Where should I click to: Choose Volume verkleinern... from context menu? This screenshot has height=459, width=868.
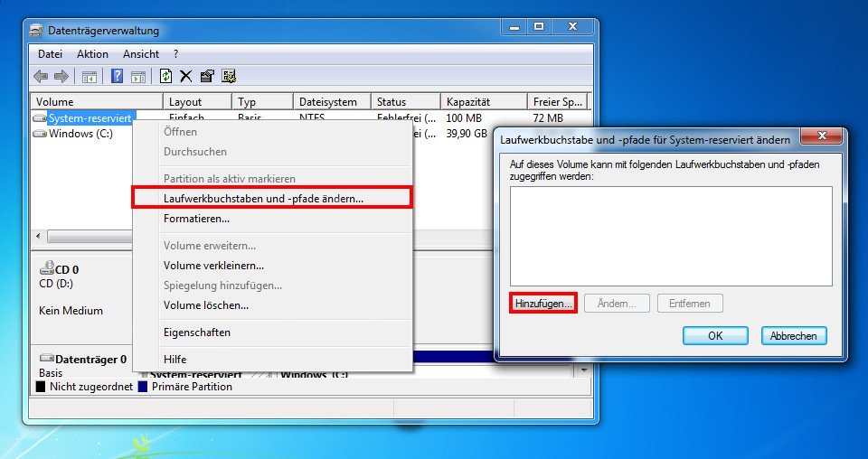pyautogui.click(x=272, y=266)
